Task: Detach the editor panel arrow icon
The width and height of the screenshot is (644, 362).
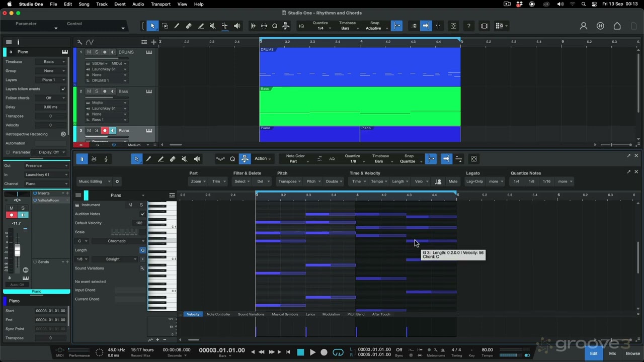Action: pyautogui.click(x=628, y=156)
